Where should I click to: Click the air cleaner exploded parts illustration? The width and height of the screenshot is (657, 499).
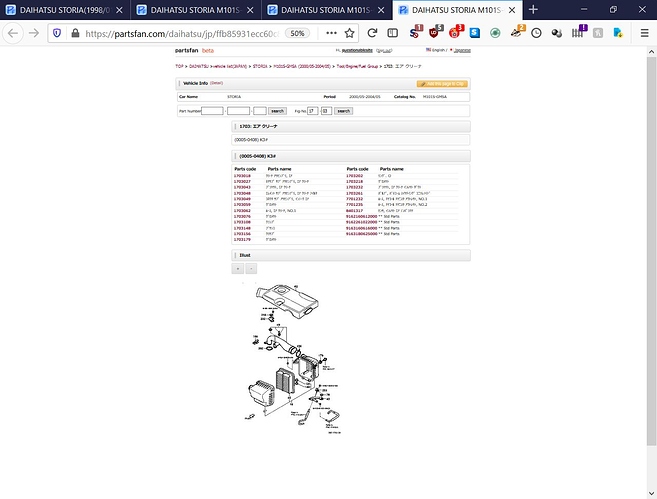[292, 359]
